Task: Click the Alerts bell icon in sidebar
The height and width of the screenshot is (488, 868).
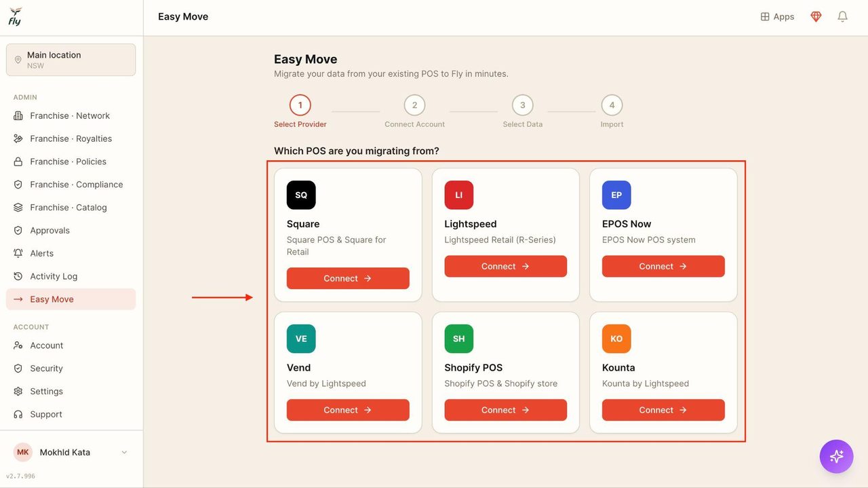Action: (18, 253)
